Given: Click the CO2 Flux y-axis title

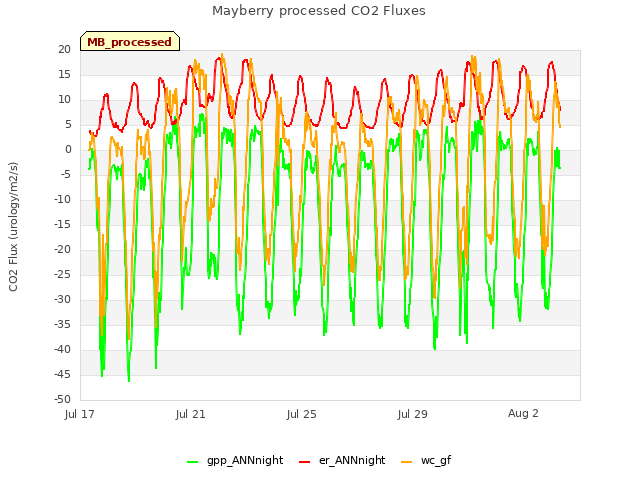Looking at the screenshot, I should pyautogui.click(x=13, y=227).
